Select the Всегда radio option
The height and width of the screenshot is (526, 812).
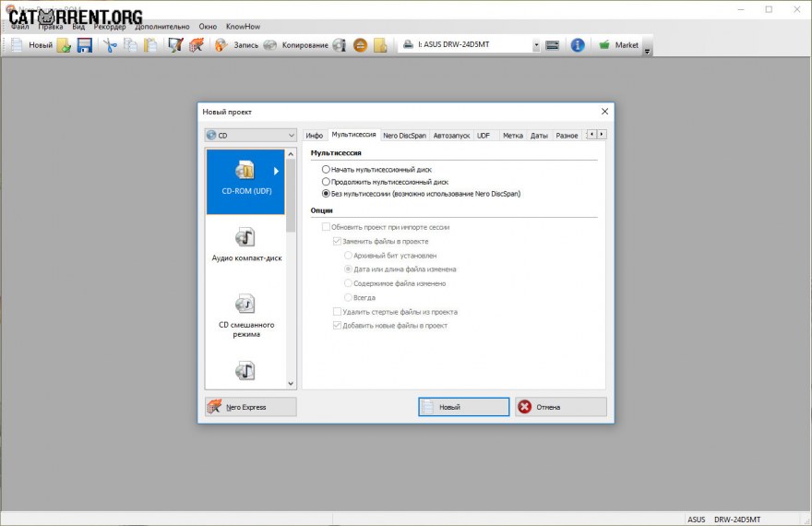pos(349,297)
